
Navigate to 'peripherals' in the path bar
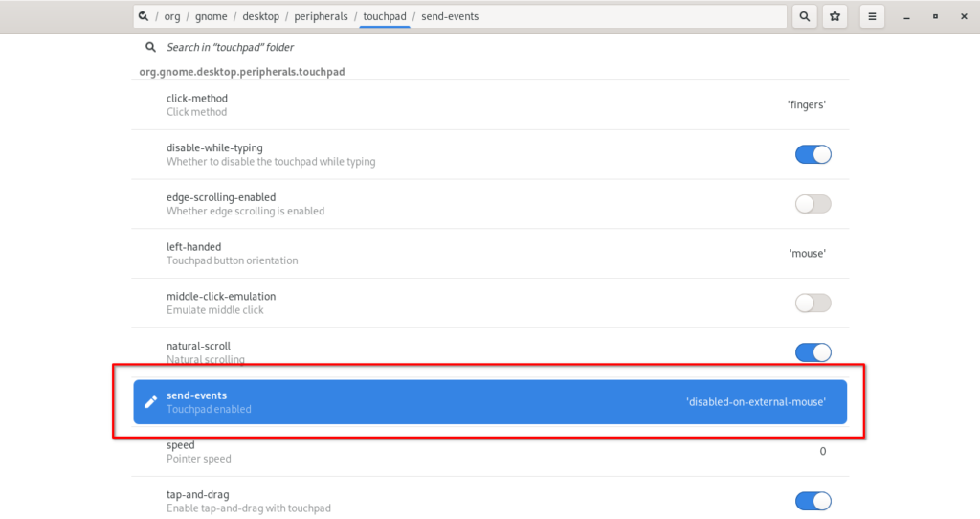321,16
